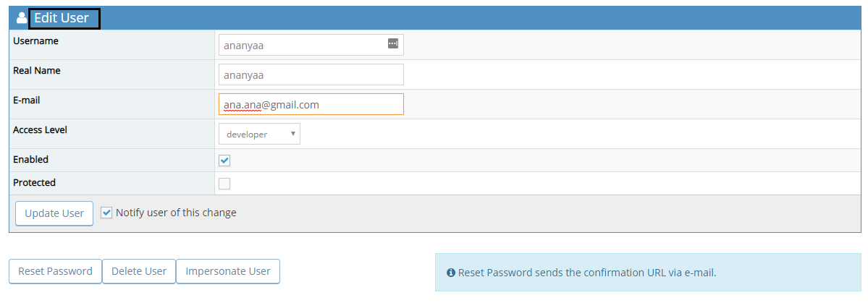This screenshot has width=868, height=303.
Task: Uncheck the Enabled checkbox
Action: click(x=224, y=160)
